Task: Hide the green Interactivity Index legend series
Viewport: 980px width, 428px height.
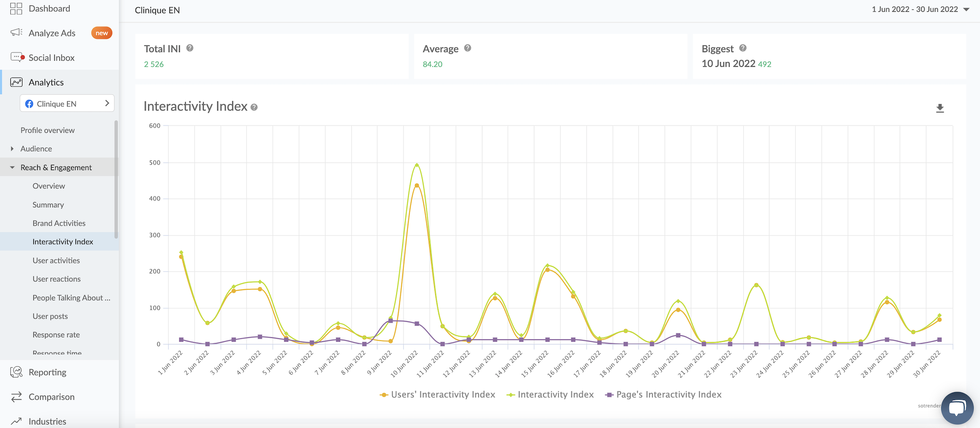Action: click(550, 395)
